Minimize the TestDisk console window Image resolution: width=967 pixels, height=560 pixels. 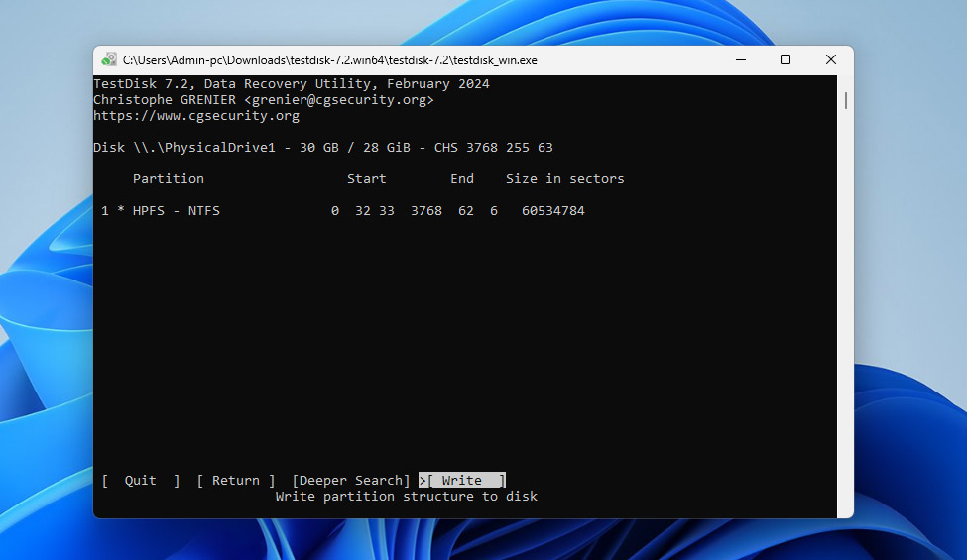[x=741, y=59]
